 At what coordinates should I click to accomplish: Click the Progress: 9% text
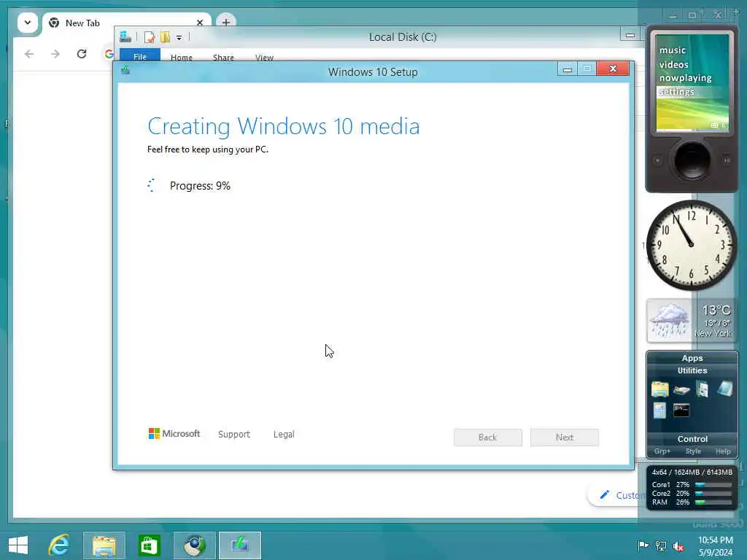pos(200,186)
